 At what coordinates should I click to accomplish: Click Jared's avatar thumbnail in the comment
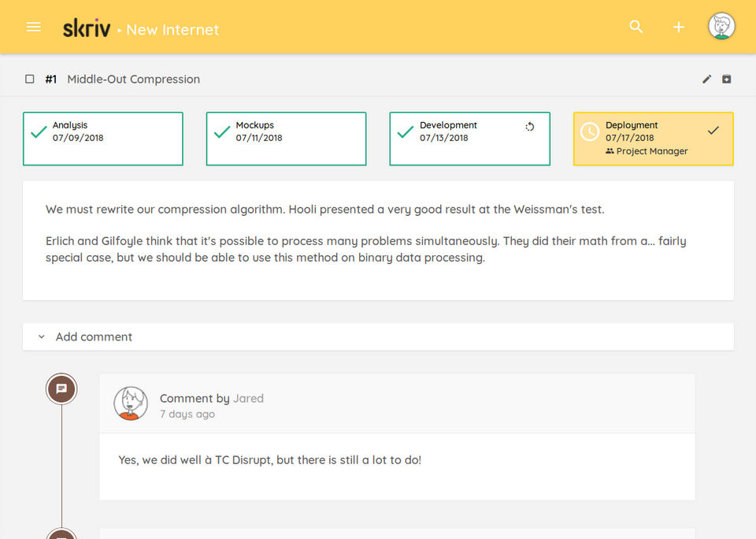point(131,403)
